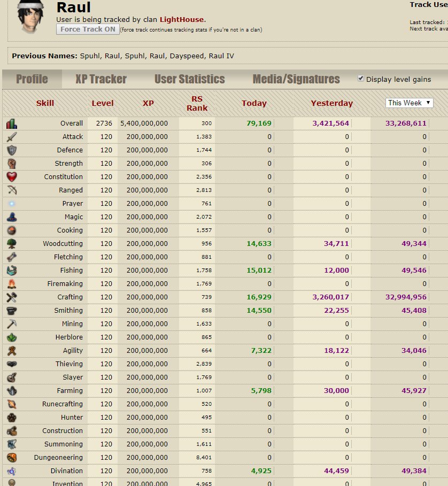448x486 pixels.
Task: Click the Dungeoneering icon
Action: (12, 458)
